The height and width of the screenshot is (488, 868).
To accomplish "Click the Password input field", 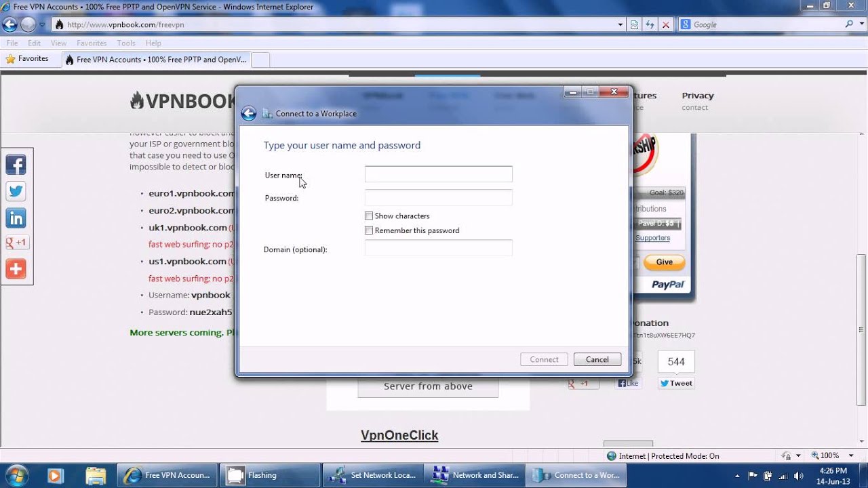I will (x=438, y=197).
